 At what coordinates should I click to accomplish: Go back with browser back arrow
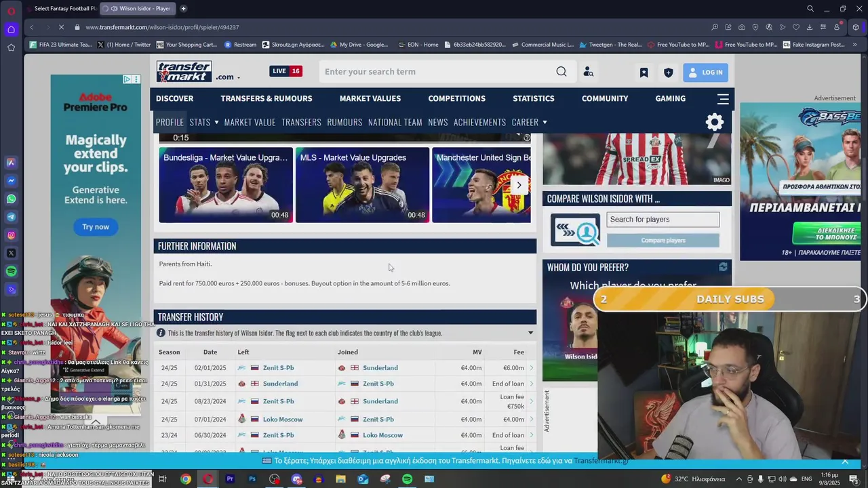pos(31,27)
